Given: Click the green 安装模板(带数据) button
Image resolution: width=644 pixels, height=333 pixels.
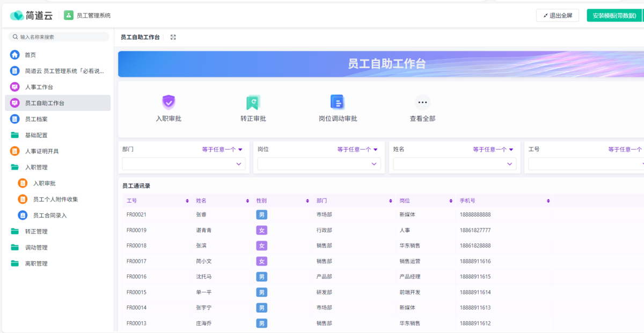Looking at the screenshot, I should point(614,16).
